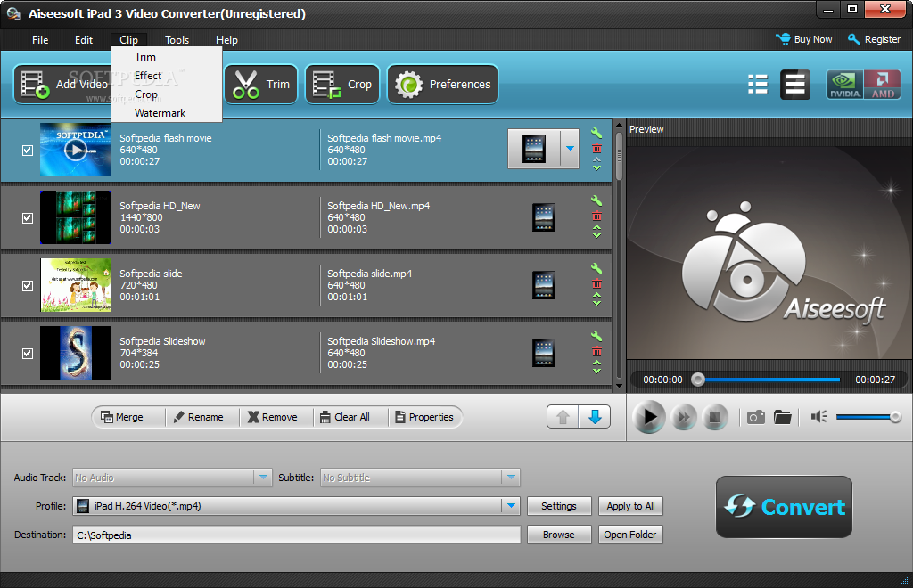This screenshot has width=913, height=588.
Task: Toggle AMD acceleration icon
Action: tap(882, 85)
